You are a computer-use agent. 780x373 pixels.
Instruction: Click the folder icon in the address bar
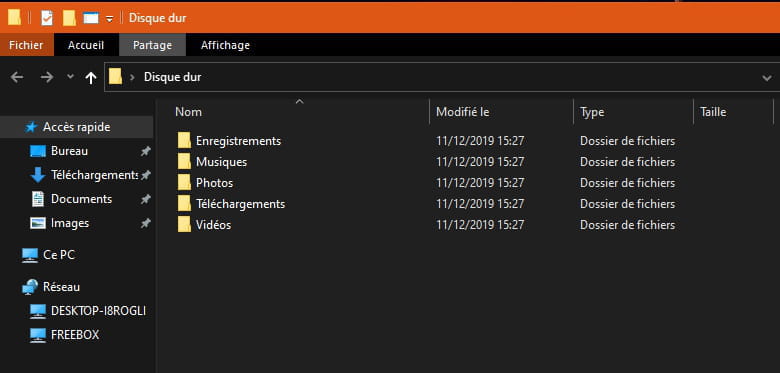pyautogui.click(x=115, y=77)
